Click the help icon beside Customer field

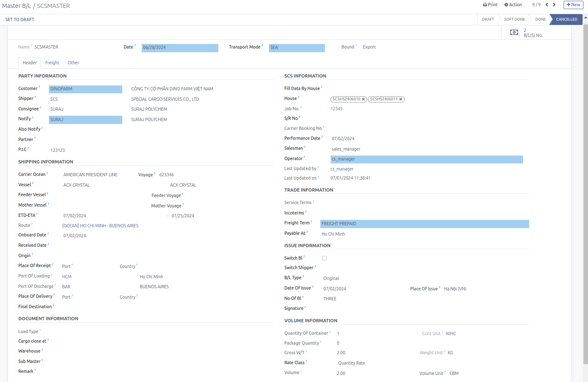pos(40,86)
